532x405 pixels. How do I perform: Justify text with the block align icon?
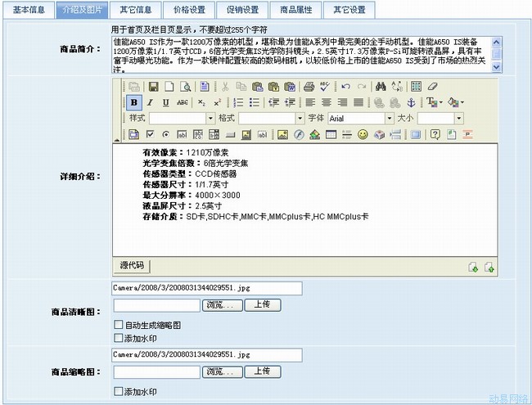(358, 102)
